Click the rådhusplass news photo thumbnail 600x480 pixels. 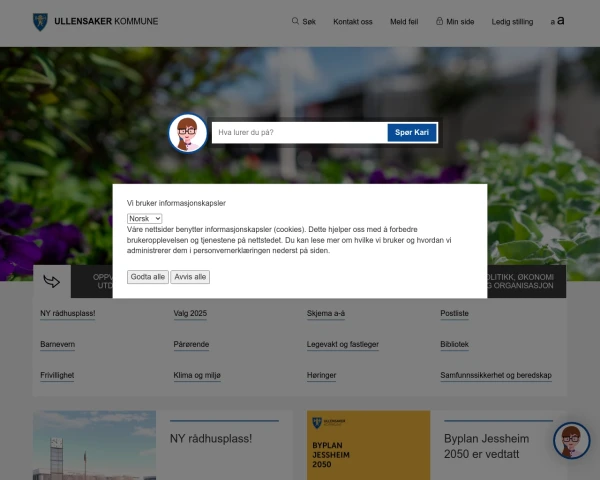pyautogui.click(x=95, y=445)
